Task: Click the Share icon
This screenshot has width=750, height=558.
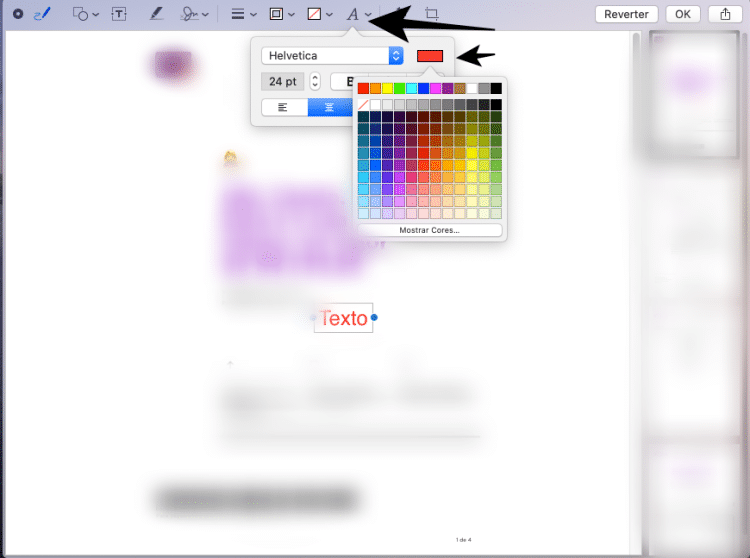Action: click(723, 14)
